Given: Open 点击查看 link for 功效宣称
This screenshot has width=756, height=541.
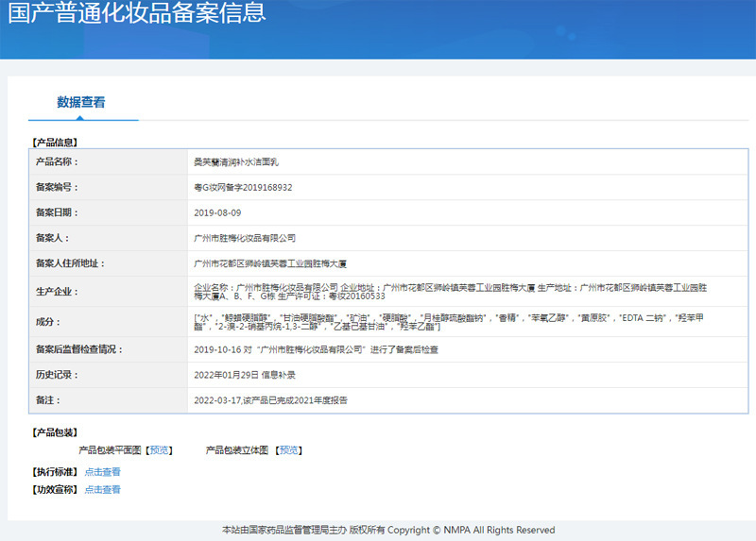Looking at the screenshot, I should coord(103,490).
